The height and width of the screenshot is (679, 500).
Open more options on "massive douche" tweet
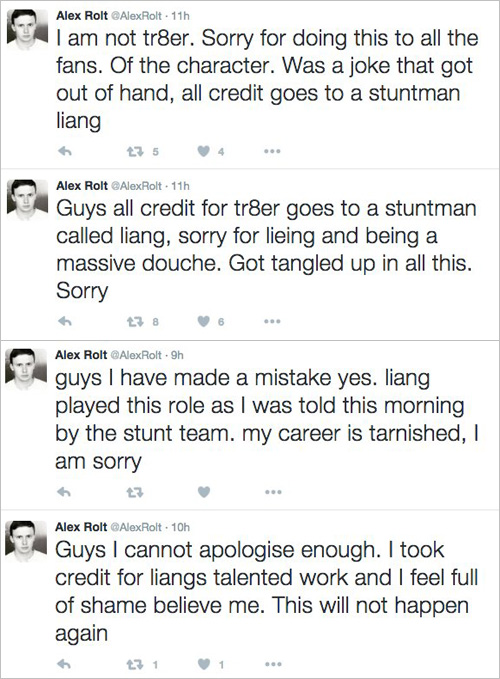point(273,321)
